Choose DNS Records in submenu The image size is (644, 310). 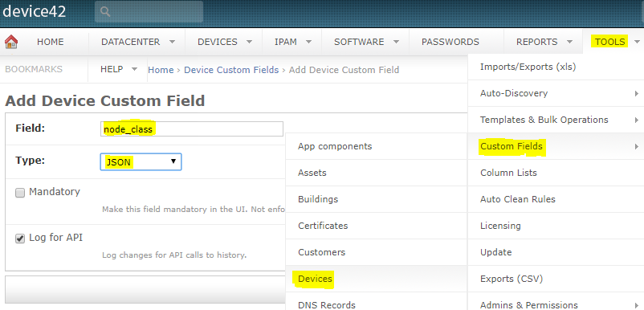point(377,301)
